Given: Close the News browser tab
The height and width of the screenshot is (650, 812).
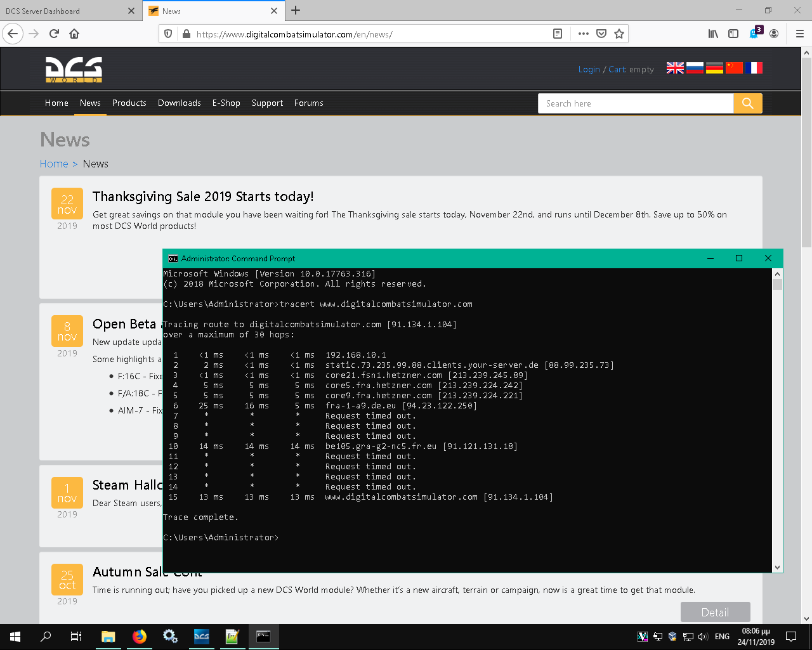Looking at the screenshot, I should click(x=274, y=11).
